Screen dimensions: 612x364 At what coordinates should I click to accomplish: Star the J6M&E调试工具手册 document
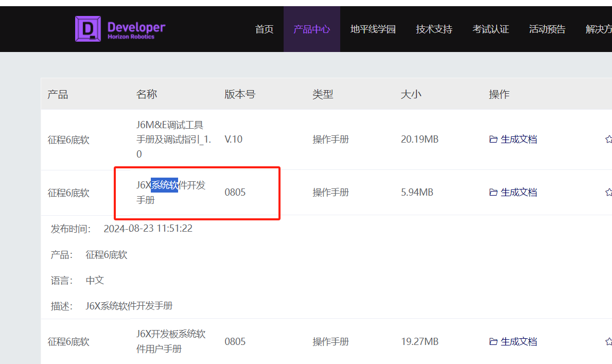(x=608, y=140)
